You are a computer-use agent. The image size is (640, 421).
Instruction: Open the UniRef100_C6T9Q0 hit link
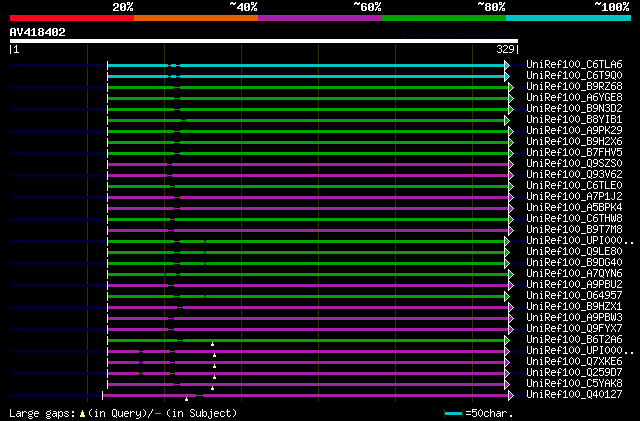[x=573, y=75]
